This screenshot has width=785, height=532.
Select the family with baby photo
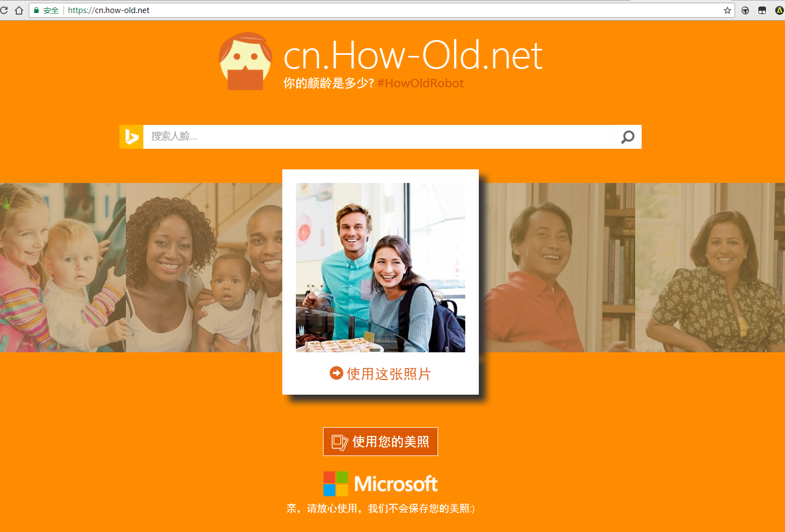204,268
